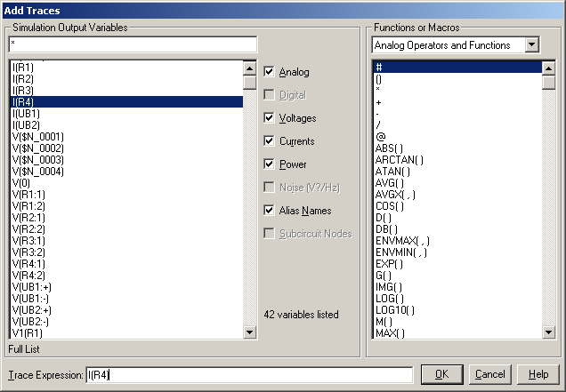Select V(R1:1) variable
Screen dimensions: 566x392
[x=127, y=195]
